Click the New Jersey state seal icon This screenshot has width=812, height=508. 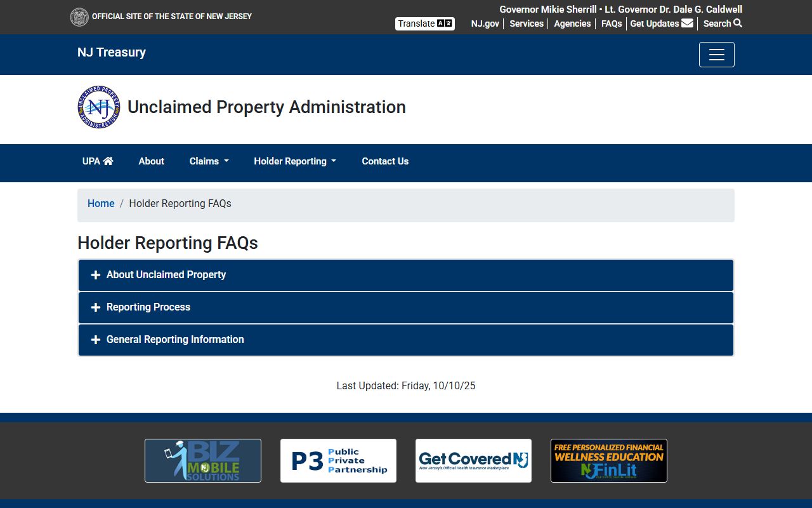79,17
